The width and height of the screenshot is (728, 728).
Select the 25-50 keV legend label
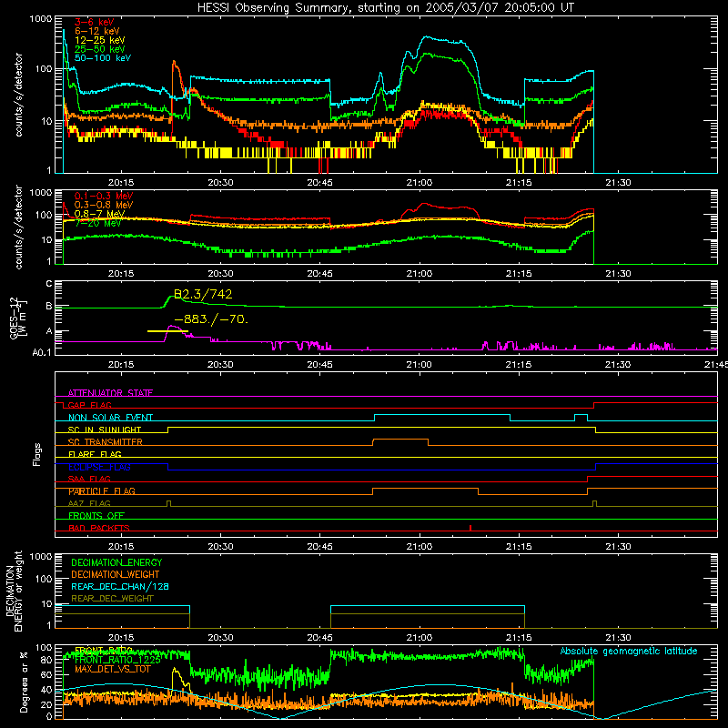tap(100, 49)
